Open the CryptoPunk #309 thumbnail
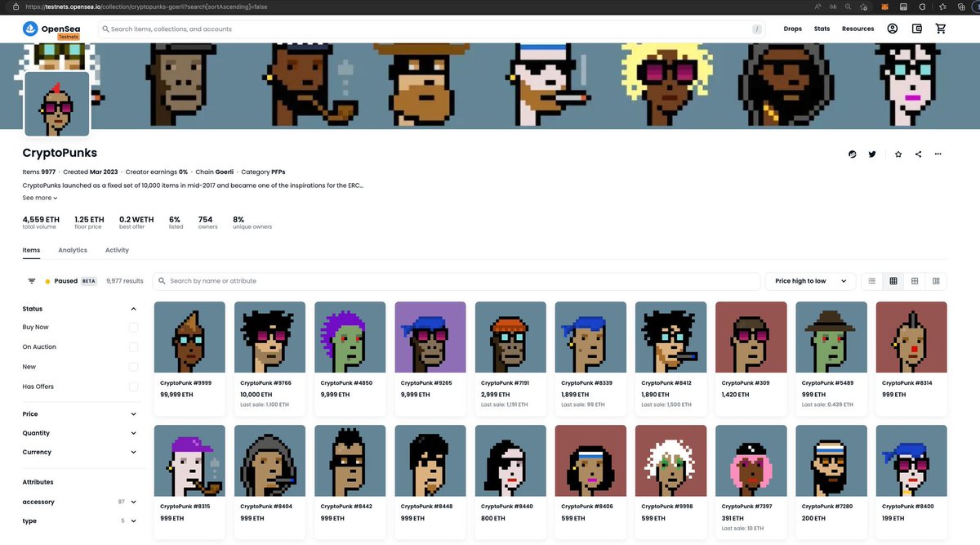 (751, 337)
